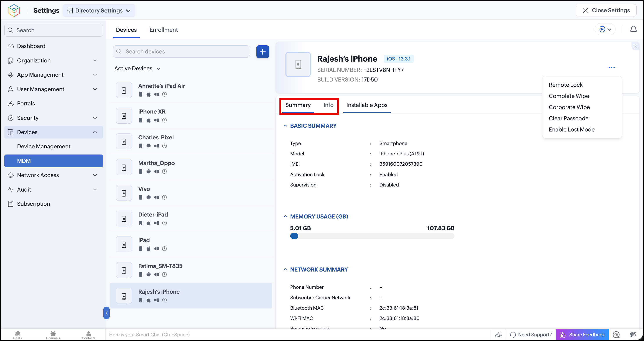Click the quick actions play icon dropdown

[605, 30]
